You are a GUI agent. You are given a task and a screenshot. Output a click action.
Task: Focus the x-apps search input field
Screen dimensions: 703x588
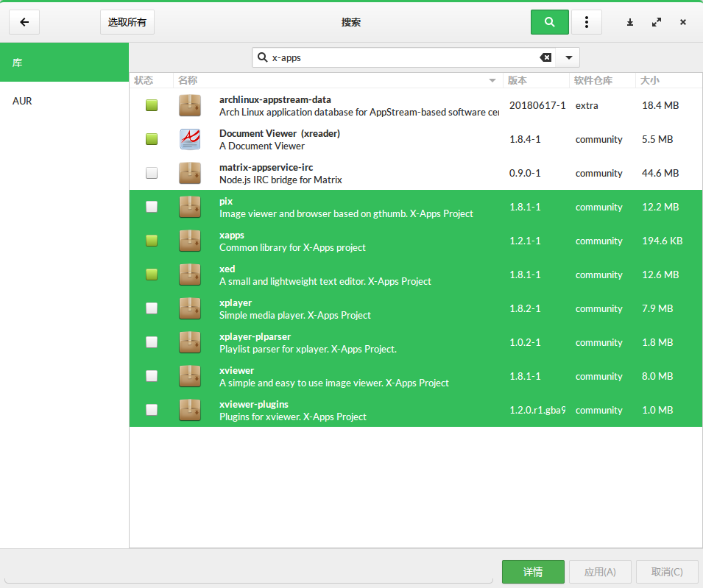(403, 57)
